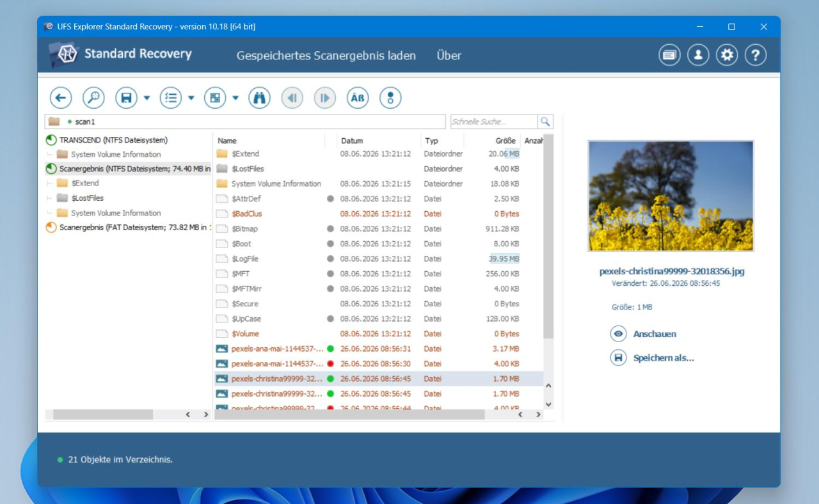Click the toolbar button with two stacked dots
This screenshot has width=819, height=504.
pos(390,98)
